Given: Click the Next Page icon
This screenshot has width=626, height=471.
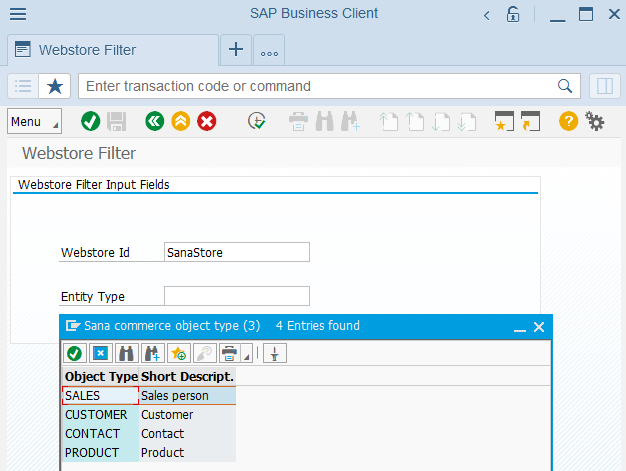Looking at the screenshot, I should tap(441, 121).
